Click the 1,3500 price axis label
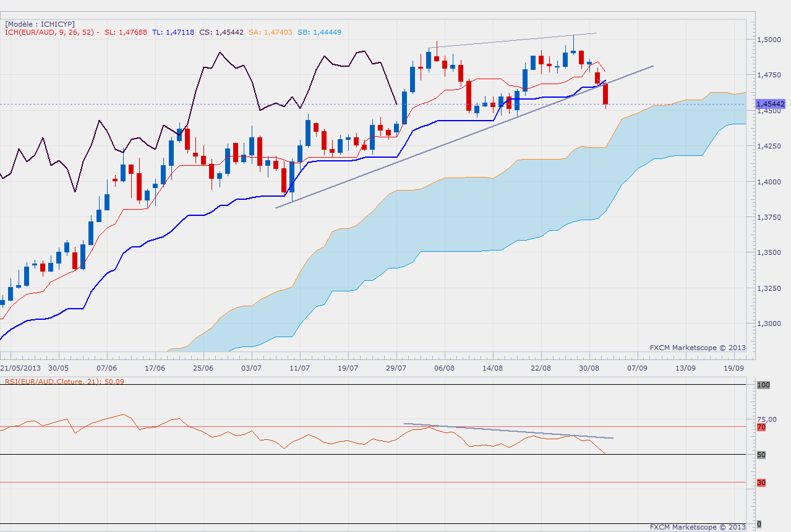The width and height of the screenshot is (791, 532). click(x=768, y=252)
